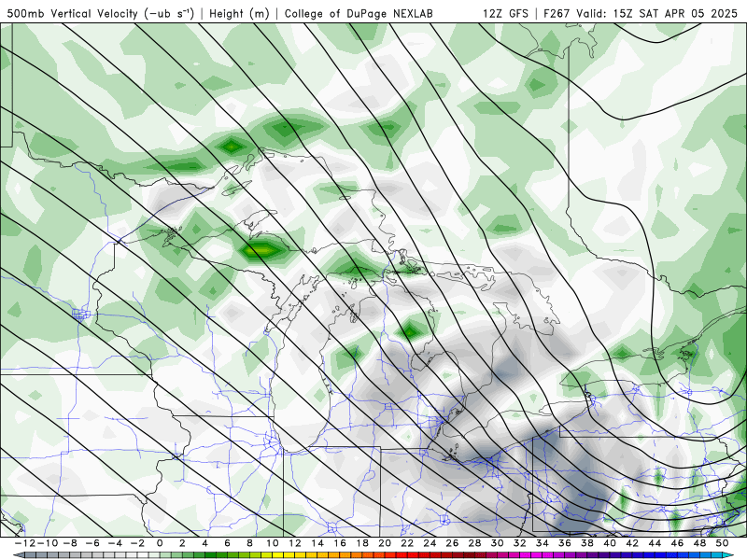Screen dimensions: 747x560
Task: Click the '-4' colorbar label
Action: pos(114,543)
